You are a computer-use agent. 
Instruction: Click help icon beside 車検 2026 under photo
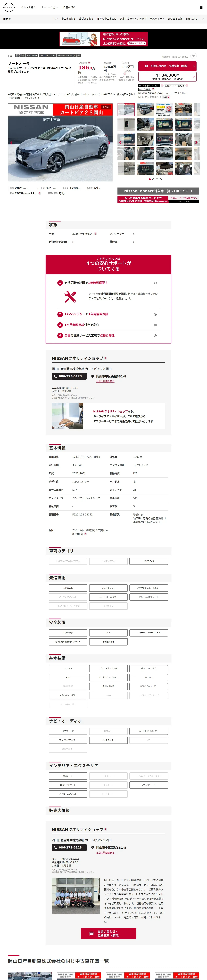click(40, 193)
